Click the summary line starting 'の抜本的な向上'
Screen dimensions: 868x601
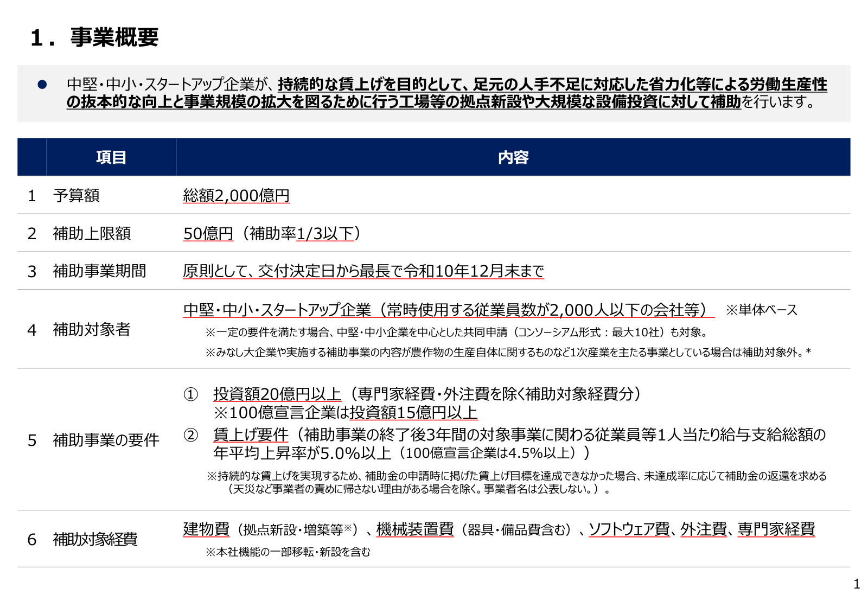click(x=442, y=101)
